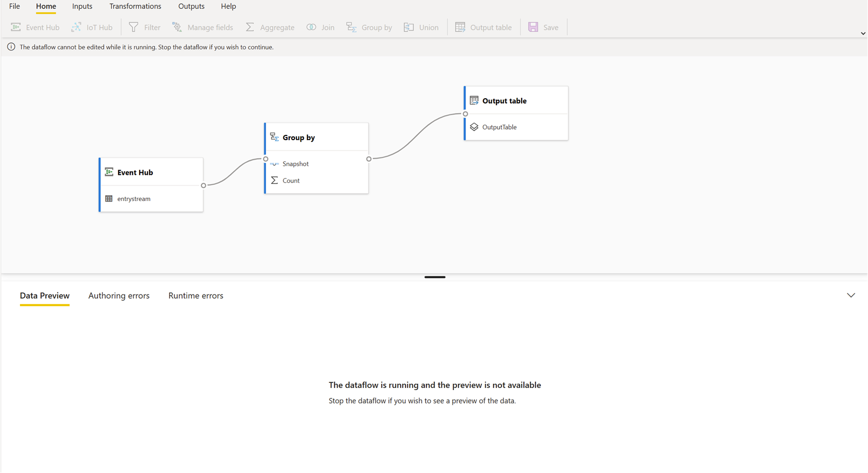Image resolution: width=868 pixels, height=473 pixels.
Task: Open the Manage fields tool
Action: 176,27
